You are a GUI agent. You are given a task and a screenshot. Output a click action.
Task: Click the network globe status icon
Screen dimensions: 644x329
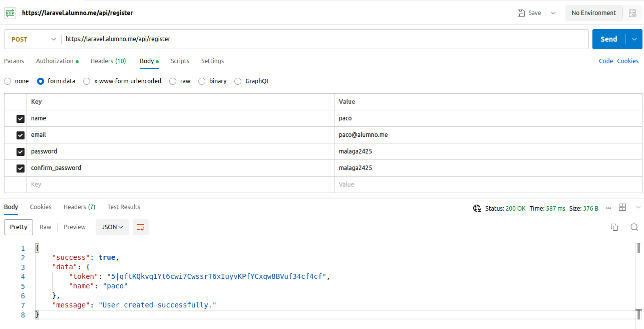tap(477, 208)
